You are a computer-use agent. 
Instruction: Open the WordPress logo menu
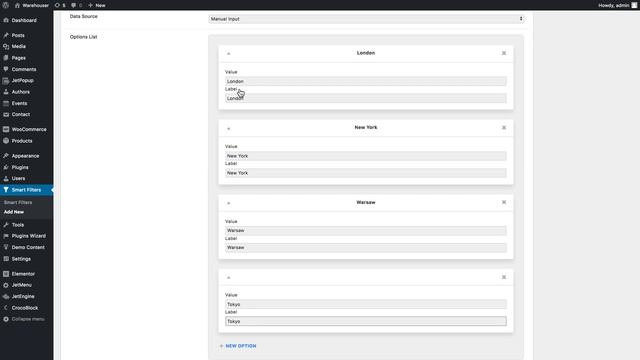(x=6, y=5)
